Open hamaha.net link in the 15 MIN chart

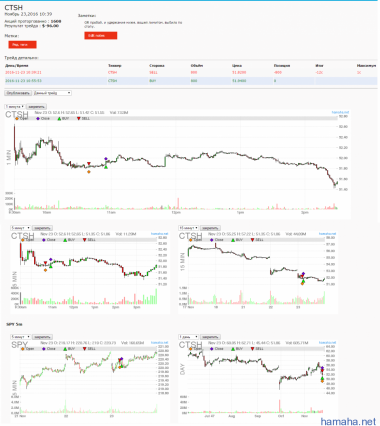pyautogui.click(x=328, y=234)
